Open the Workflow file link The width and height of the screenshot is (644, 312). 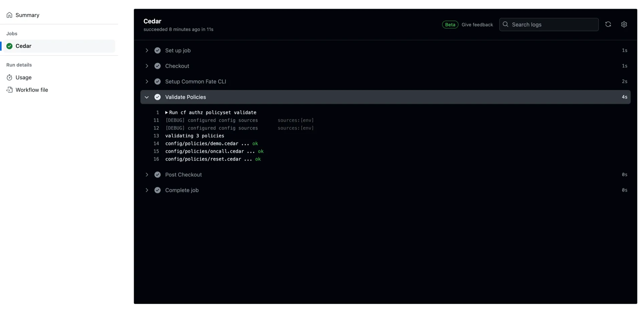(x=32, y=90)
